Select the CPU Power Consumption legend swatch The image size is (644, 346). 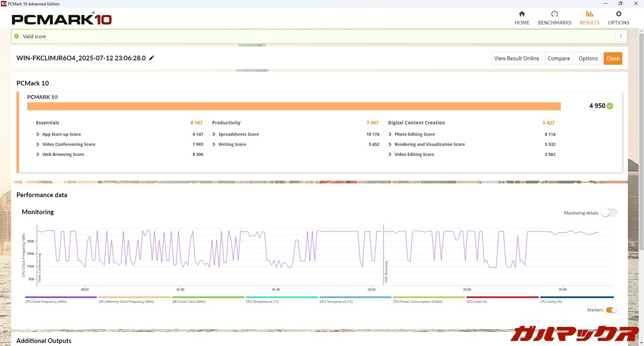(429, 297)
